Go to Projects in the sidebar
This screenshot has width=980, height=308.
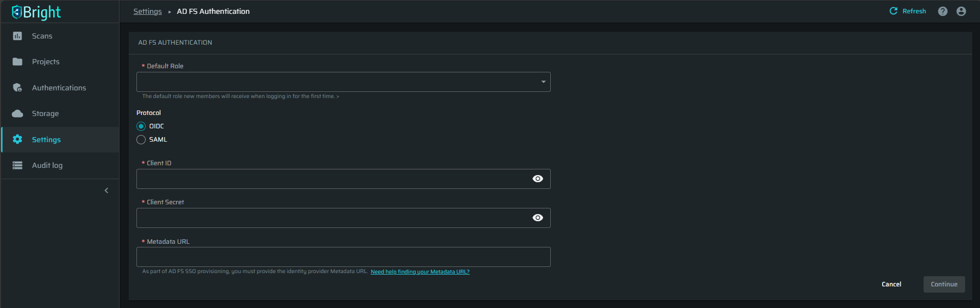pyautogui.click(x=60, y=62)
